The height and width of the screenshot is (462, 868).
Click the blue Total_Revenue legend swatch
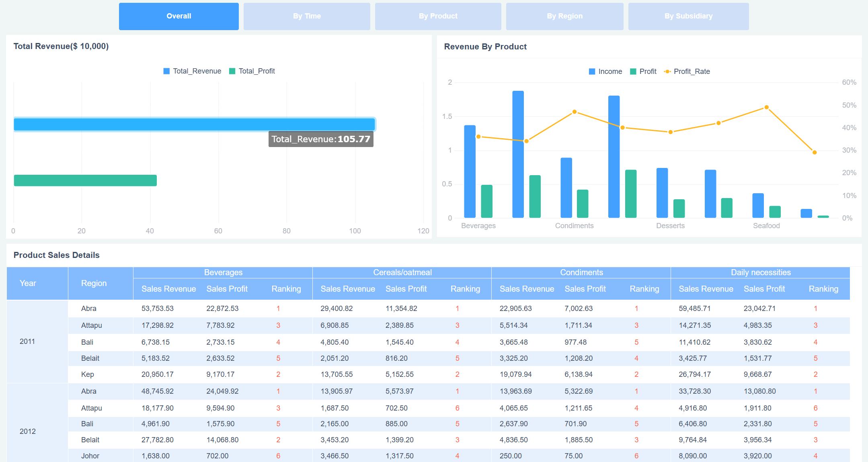point(166,71)
